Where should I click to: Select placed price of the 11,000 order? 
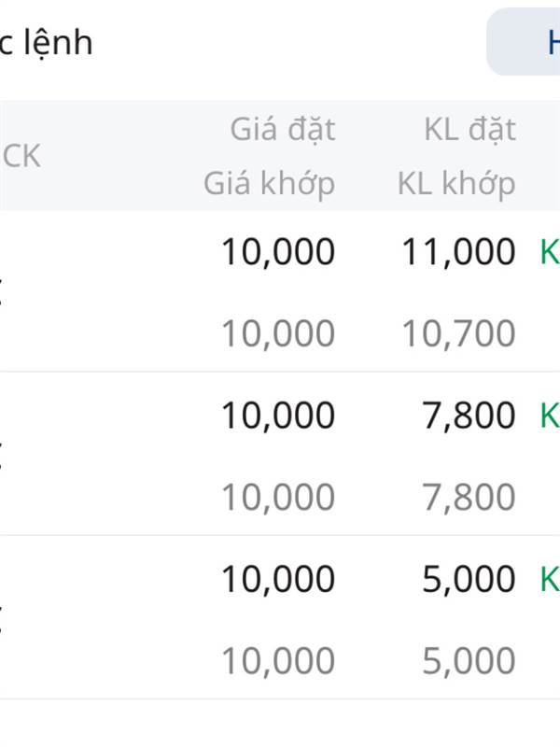tap(278, 251)
